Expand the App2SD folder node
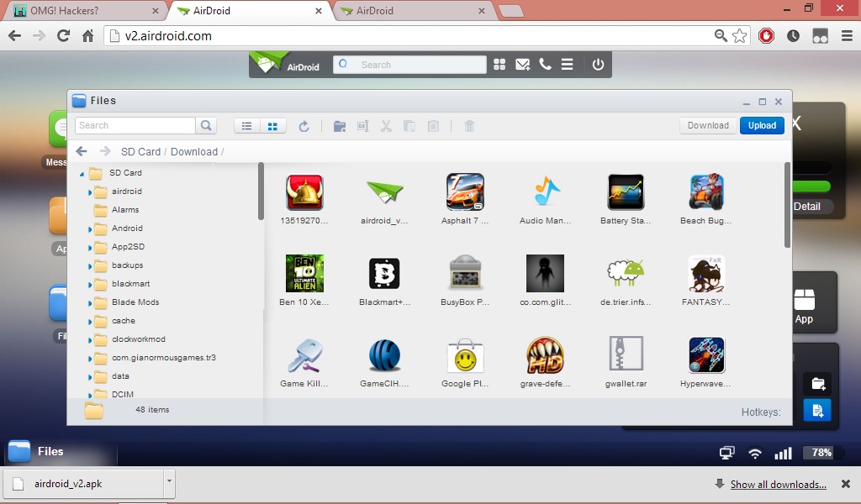Image resolution: width=861 pixels, height=504 pixels. 90,248
